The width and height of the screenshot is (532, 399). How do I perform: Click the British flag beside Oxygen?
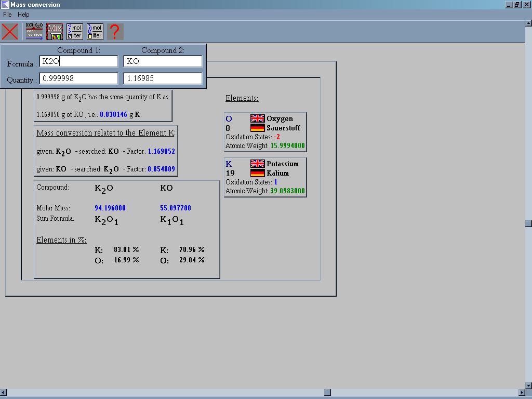click(257, 118)
